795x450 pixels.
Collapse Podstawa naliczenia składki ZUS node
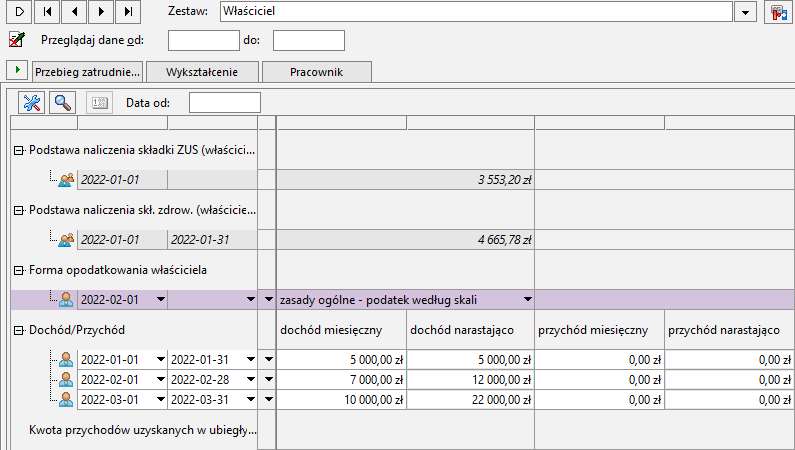pos(19,150)
